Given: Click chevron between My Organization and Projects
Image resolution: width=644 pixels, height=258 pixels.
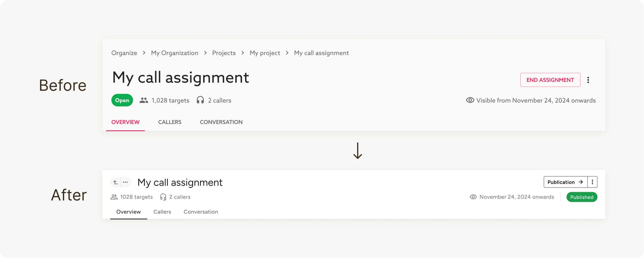Looking at the screenshot, I should click(x=205, y=53).
